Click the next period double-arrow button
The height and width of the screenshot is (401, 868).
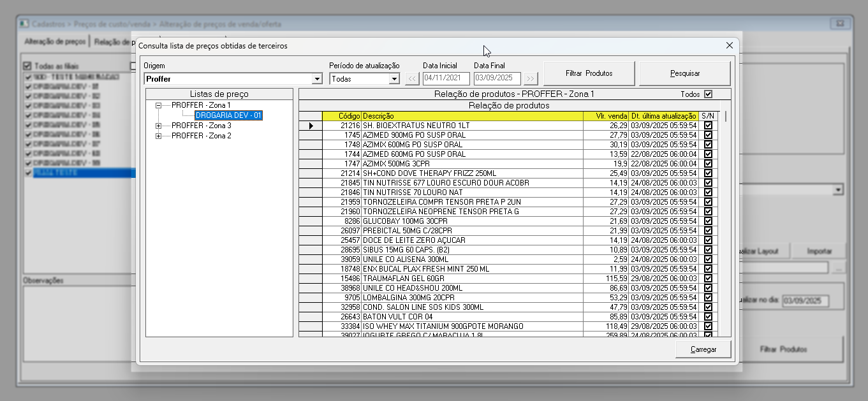coord(531,79)
